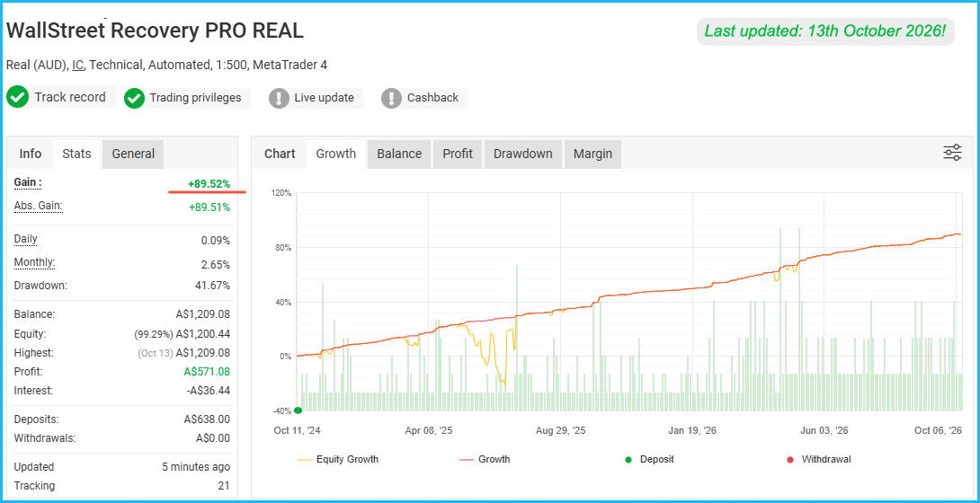The height and width of the screenshot is (503, 980).
Task: Toggle Equity Growth series in the legend
Action: coord(338,459)
